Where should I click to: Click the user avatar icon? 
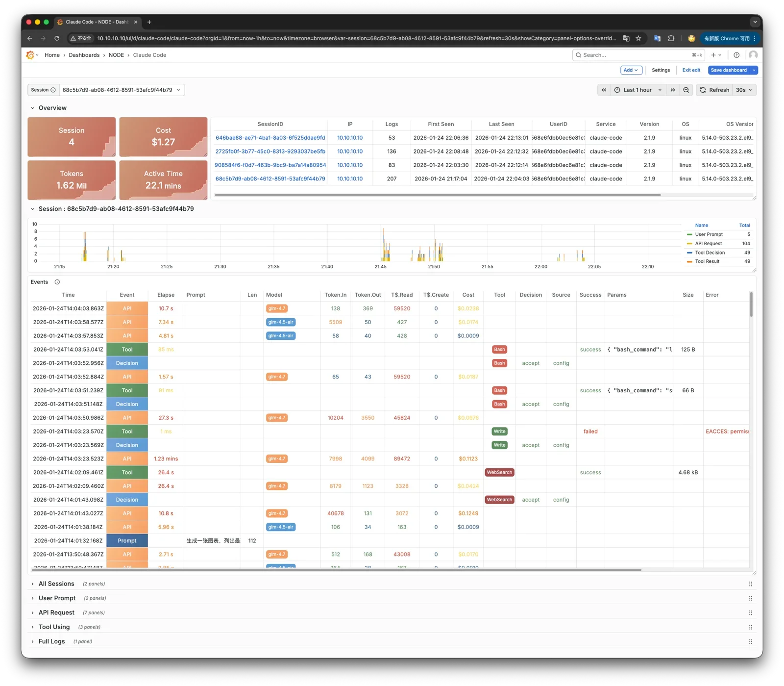[x=753, y=55]
